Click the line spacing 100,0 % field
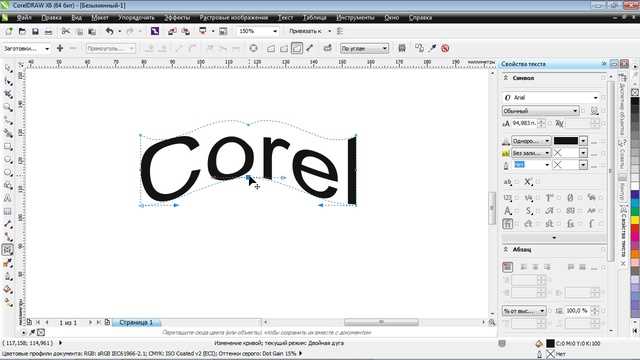Screen dimensions: 640x360 point(578,311)
